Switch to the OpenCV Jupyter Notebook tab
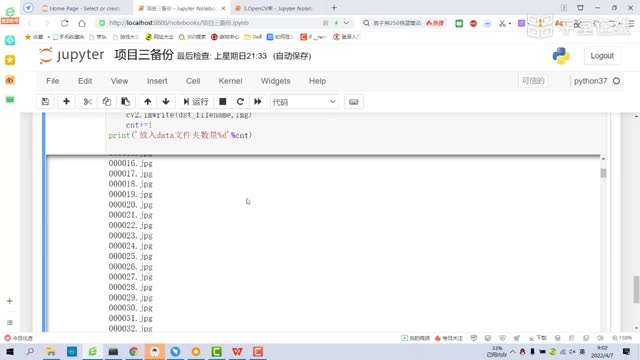Viewport: 640px width, 360px height. [278, 8]
